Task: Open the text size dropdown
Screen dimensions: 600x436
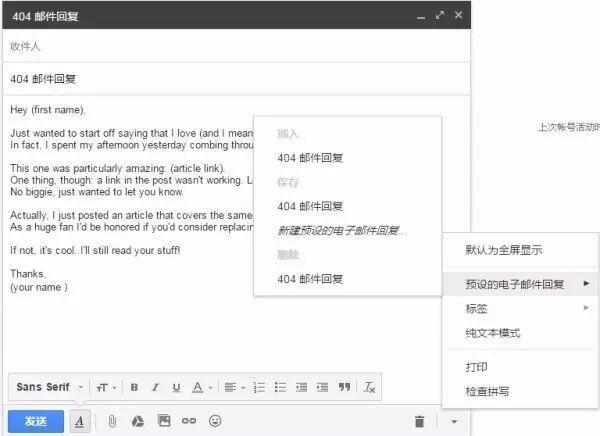Action: [106, 387]
